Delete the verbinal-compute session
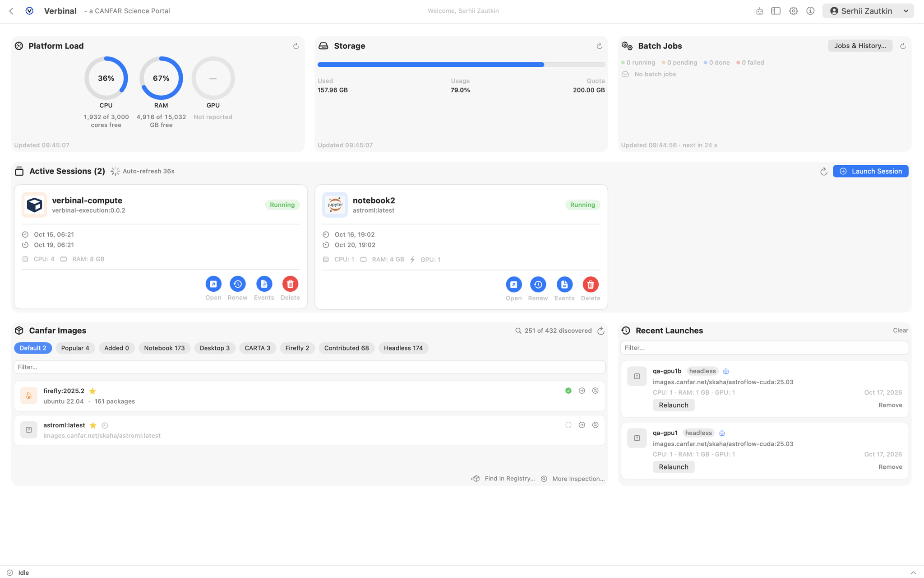Viewport: 924px width, 578px height. point(290,284)
